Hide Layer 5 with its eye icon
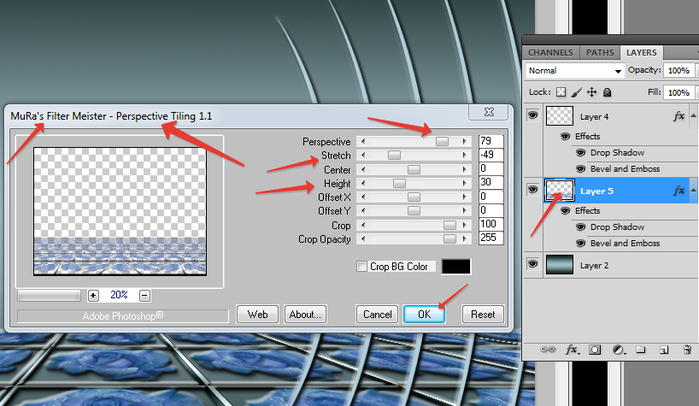Screen dimensions: 699x406 pyautogui.click(x=532, y=190)
